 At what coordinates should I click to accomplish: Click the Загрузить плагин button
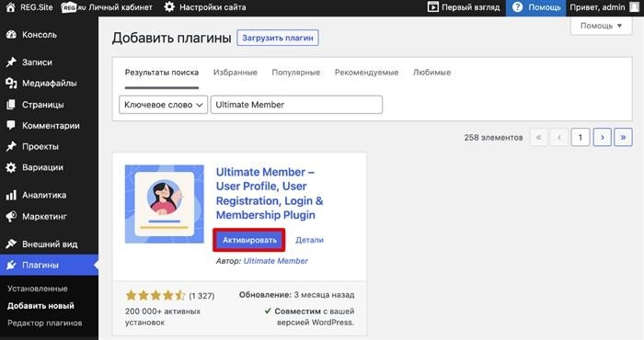click(x=278, y=39)
